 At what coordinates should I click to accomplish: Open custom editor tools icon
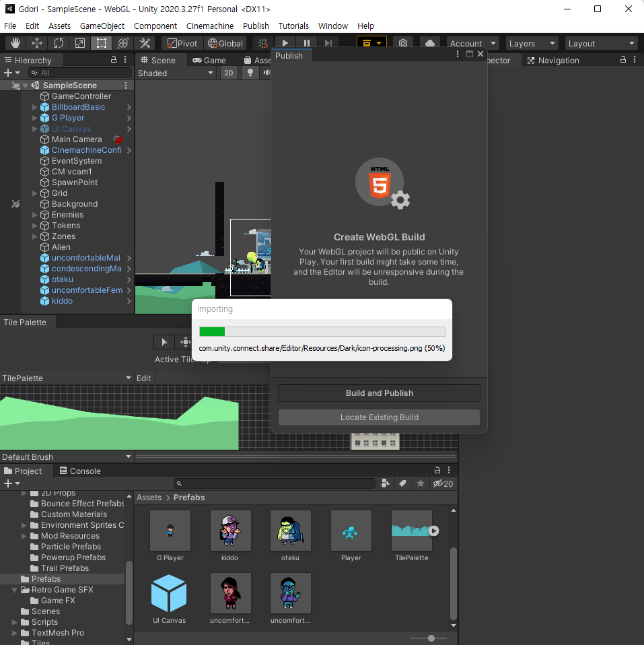(145, 43)
